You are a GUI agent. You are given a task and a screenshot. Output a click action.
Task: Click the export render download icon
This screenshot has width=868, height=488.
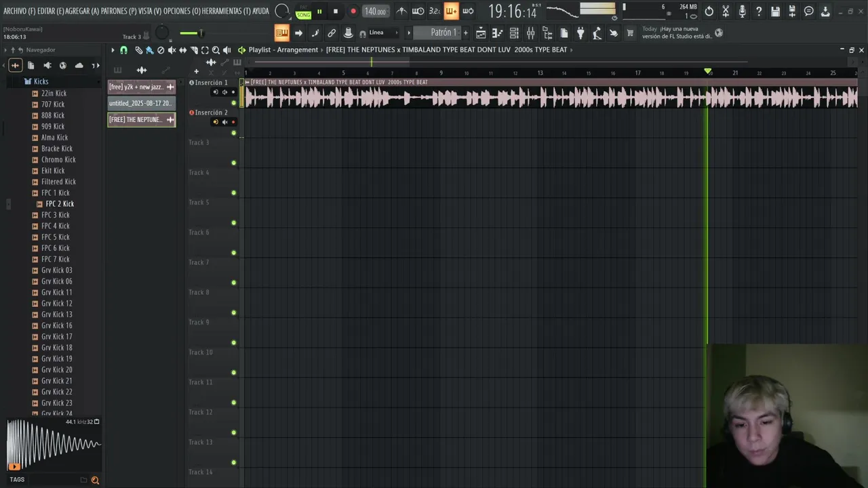[x=825, y=12]
